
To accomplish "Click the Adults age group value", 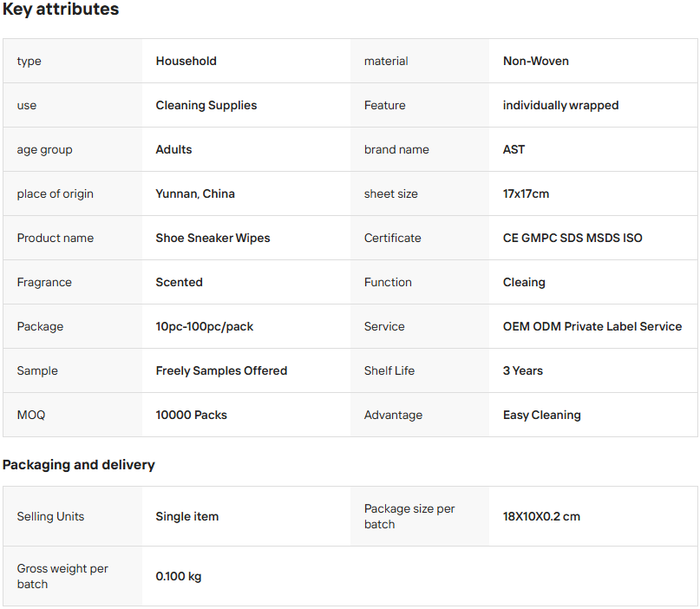I will pyautogui.click(x=173, y=149).
